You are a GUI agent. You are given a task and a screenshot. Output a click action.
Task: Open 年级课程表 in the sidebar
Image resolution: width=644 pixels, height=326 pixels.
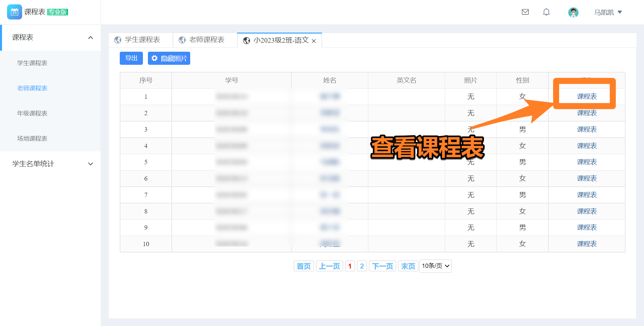tap(32, 113)
